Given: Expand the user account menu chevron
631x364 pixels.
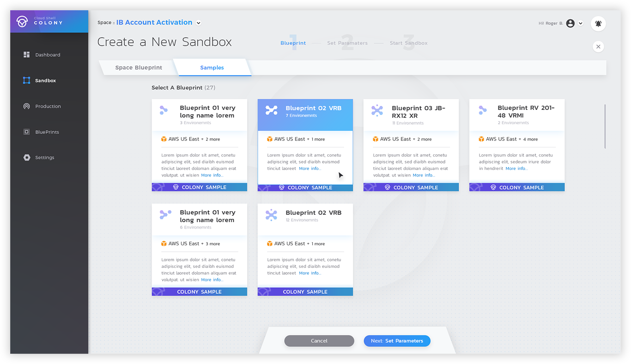Looking at the screenshot, I should (x=581, y=24).
